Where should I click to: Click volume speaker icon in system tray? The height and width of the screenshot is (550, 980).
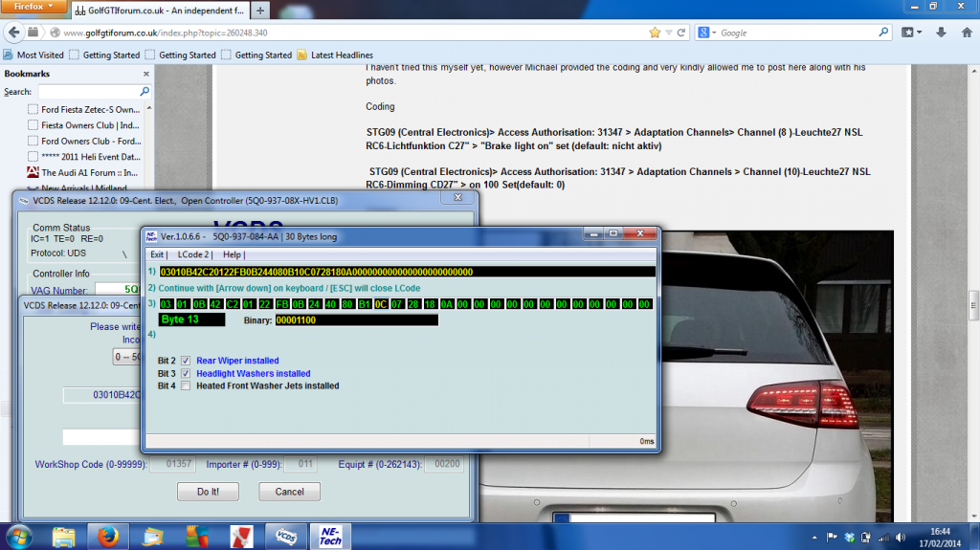[900, 538]
